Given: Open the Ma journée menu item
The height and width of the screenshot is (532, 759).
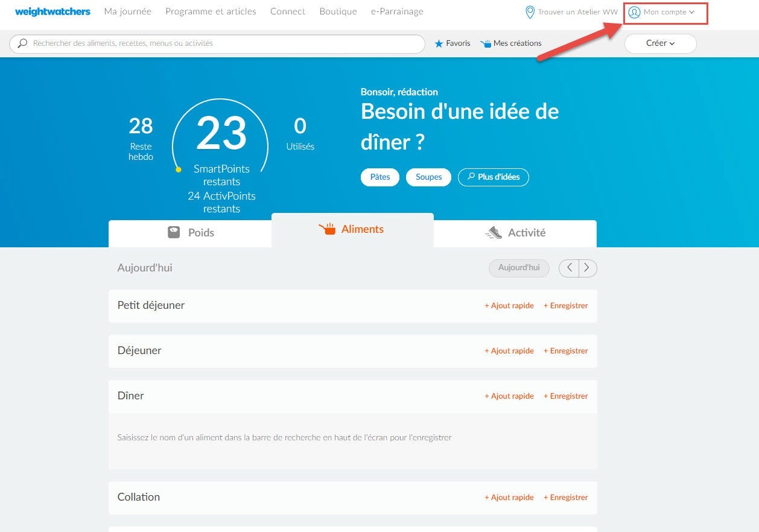Looking at the screenshot, I should click(127, 11).
